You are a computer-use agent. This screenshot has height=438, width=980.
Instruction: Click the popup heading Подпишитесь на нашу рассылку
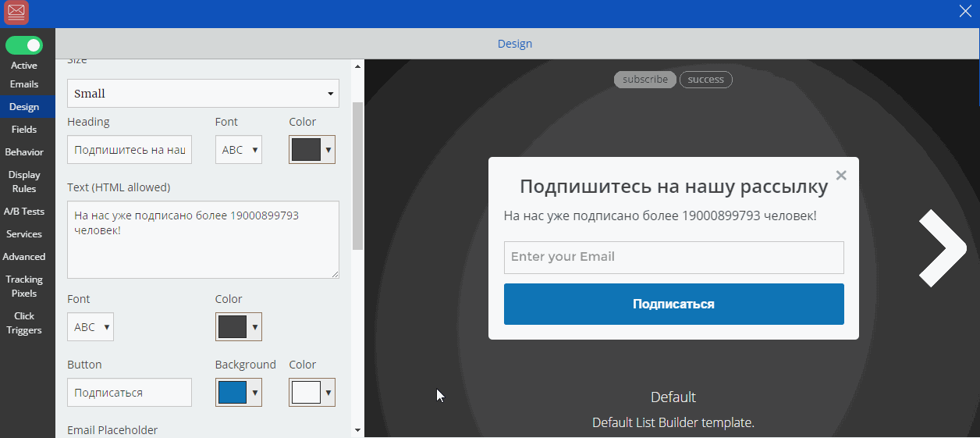coord(674,187)
